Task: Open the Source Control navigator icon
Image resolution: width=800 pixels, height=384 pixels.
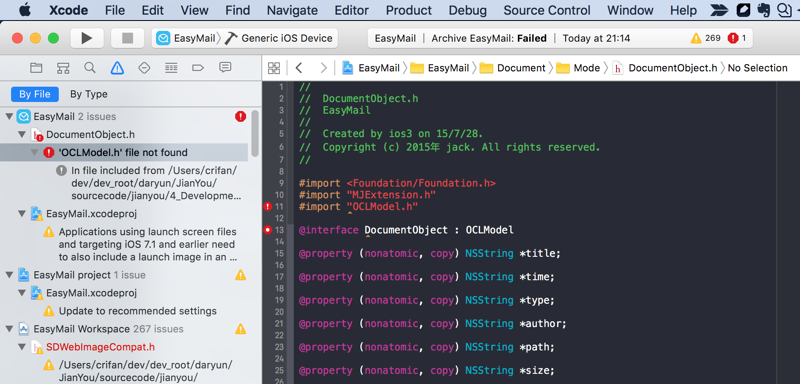Action: click(x=63, y=68)
